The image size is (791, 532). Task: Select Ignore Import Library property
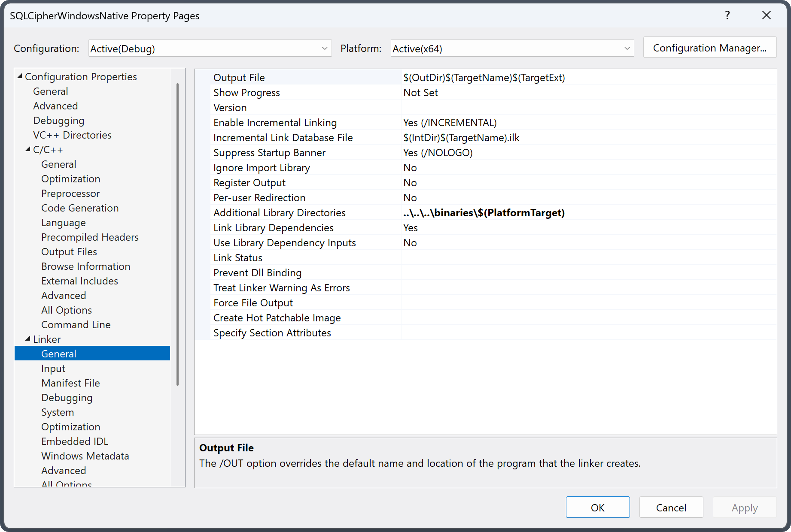[262, 168]
